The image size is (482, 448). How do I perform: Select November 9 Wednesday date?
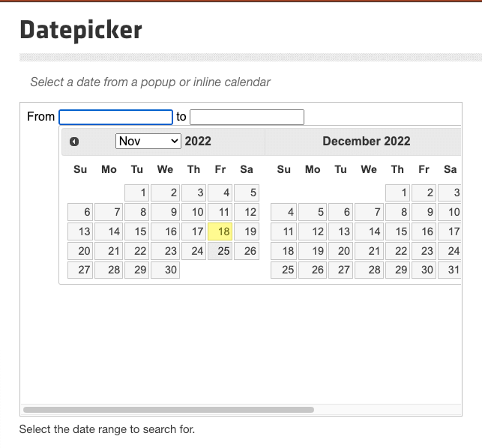tap(165, 212)
